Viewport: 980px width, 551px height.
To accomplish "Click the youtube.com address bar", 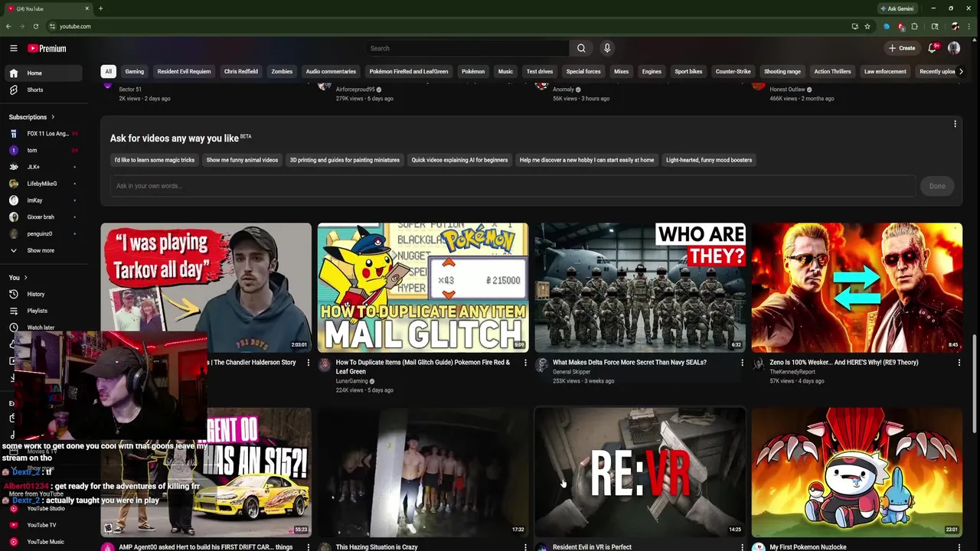I will (x=452, y=26).
